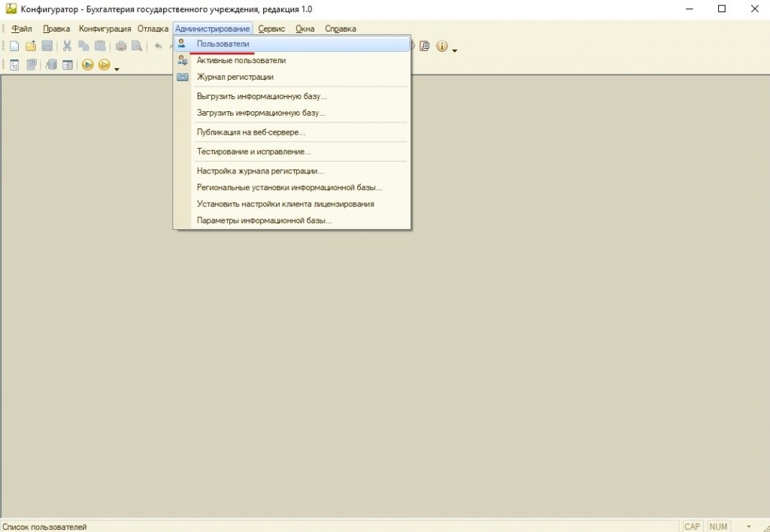The height and width of the screenshot is (532, 770).
Task: Minimize the Configurator window
Action: point(690,9)
